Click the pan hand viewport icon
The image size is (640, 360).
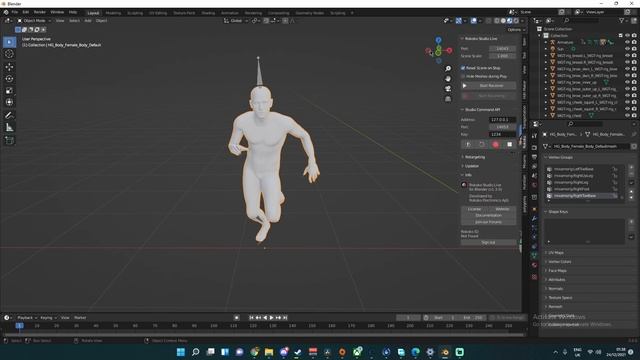click(x=448, y=78)
